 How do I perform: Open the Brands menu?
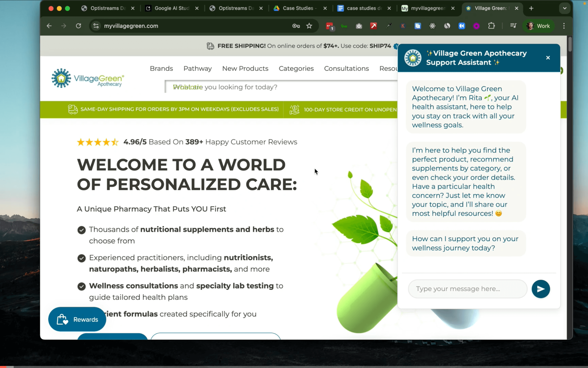(x=161, y=68)
